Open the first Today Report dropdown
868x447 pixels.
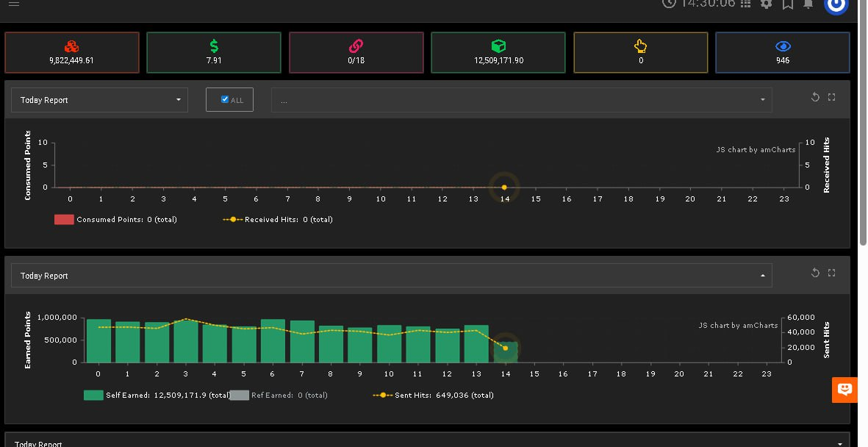99,100
